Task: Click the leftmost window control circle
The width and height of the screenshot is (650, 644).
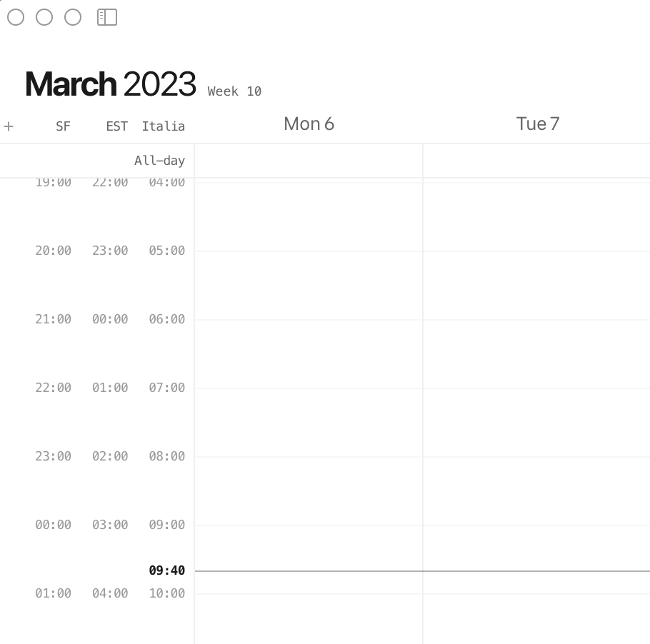Action: [x=15, y=17]
